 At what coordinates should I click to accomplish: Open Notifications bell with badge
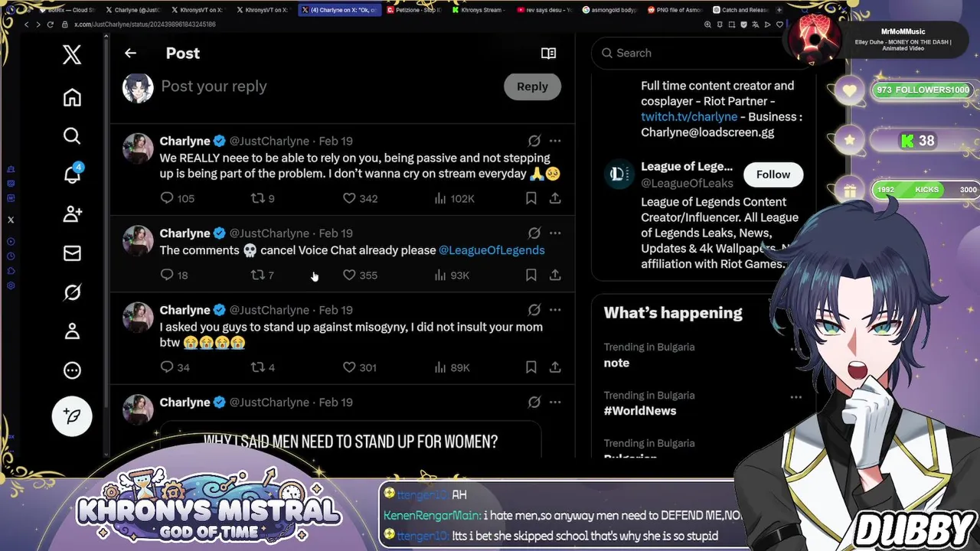[73, 174]
